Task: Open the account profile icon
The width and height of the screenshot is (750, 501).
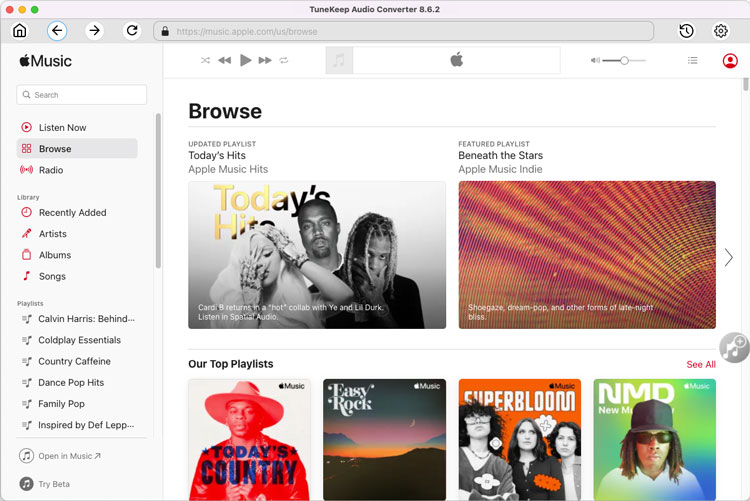Action: coord(730,61)
